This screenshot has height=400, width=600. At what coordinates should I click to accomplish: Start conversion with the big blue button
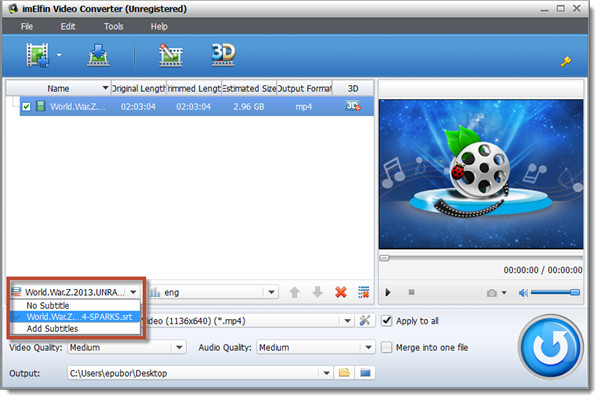coord(551,347)
